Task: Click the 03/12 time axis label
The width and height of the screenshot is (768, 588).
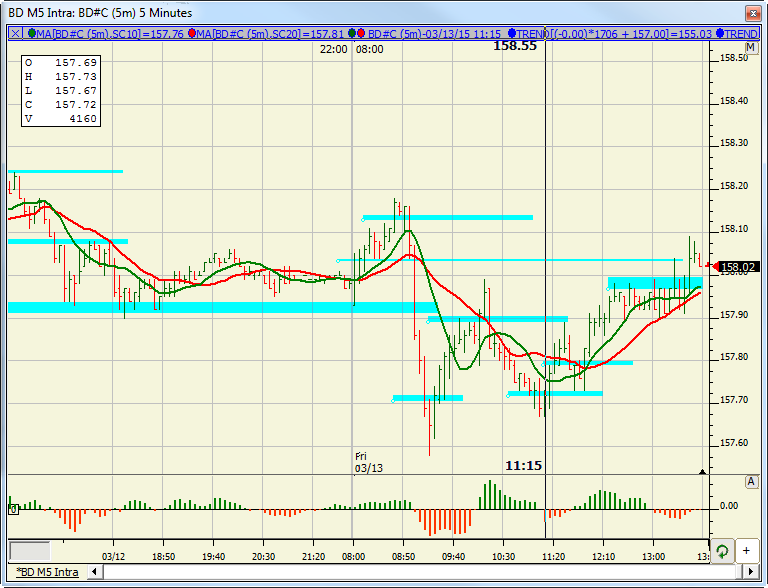Action: point(113,557)
